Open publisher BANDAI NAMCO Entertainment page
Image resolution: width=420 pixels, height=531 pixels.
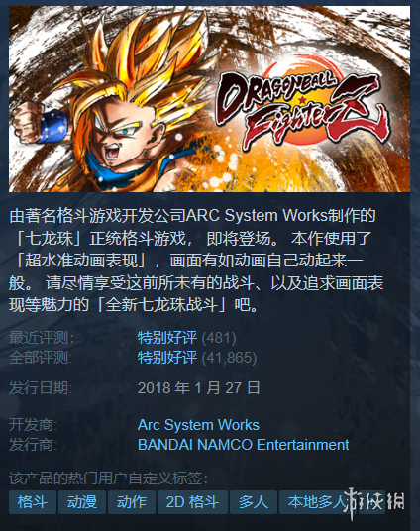(x=244, y=445)
